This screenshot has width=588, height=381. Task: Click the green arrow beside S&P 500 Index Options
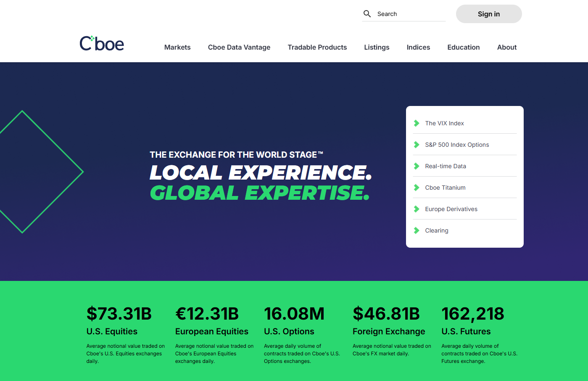[417, 145]
